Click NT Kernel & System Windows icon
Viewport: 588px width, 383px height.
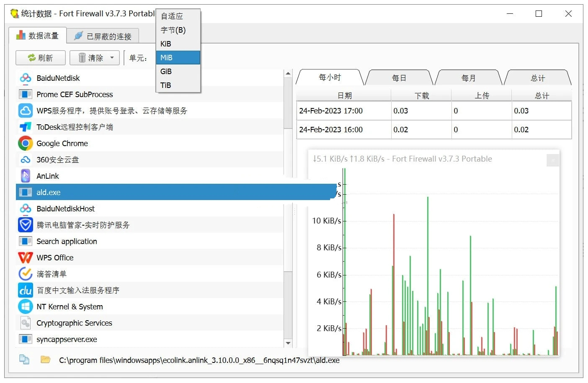(26, 307)
